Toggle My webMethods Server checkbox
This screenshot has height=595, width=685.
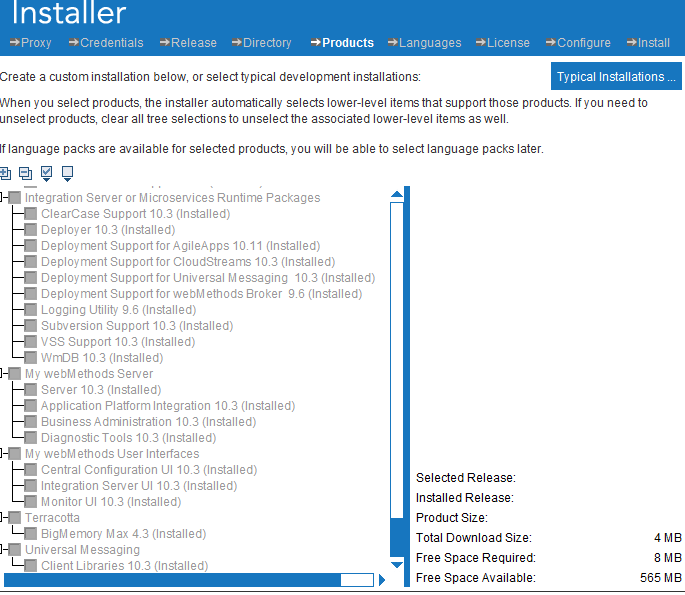pos(14,374)
